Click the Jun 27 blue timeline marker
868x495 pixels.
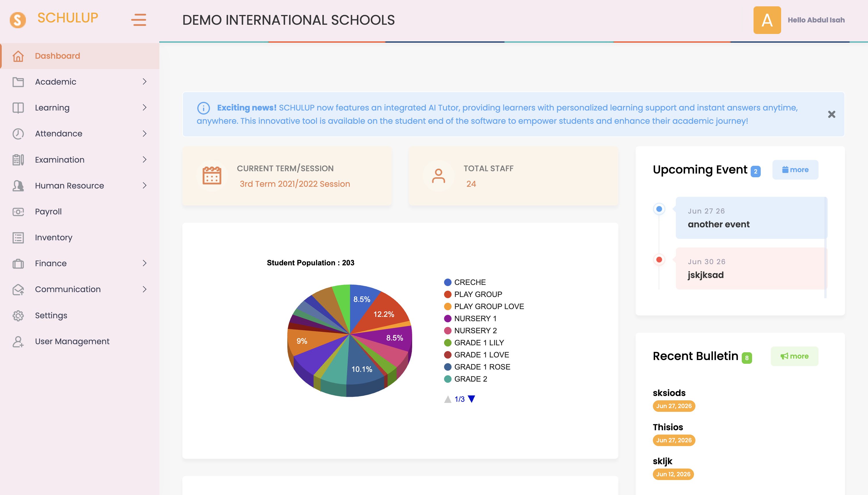pyautogui.click(x=659, y=209)
